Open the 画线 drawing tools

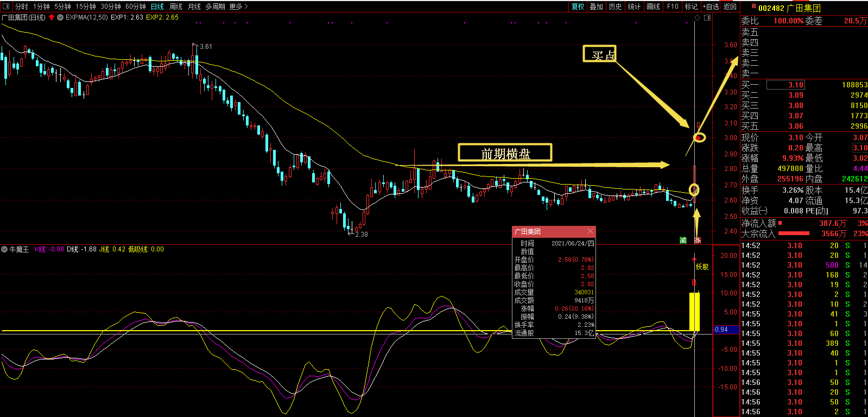click(654, 7)
